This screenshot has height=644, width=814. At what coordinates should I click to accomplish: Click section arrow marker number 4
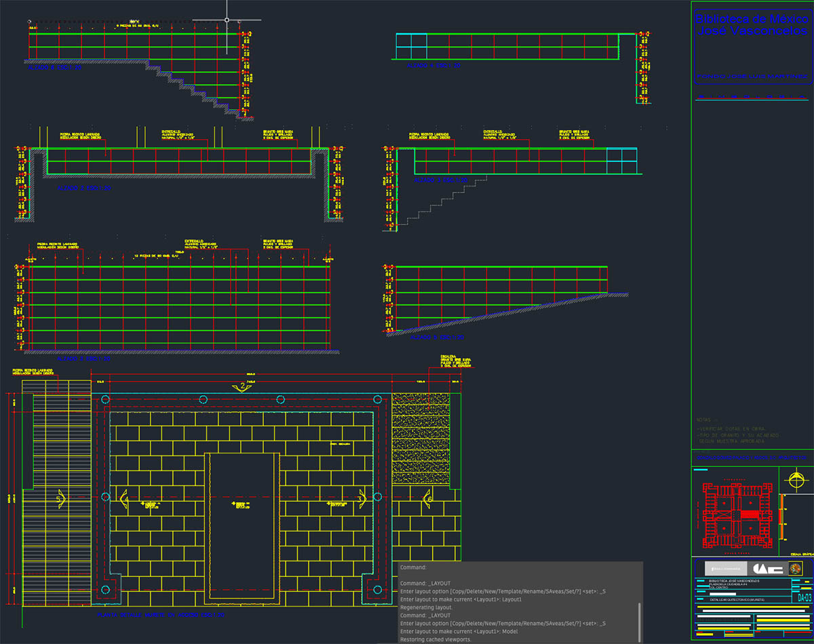click(125, 500)
